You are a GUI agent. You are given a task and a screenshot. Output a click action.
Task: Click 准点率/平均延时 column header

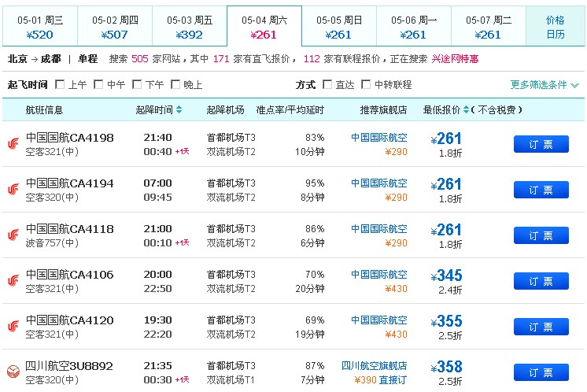click(x=290, y=109)
